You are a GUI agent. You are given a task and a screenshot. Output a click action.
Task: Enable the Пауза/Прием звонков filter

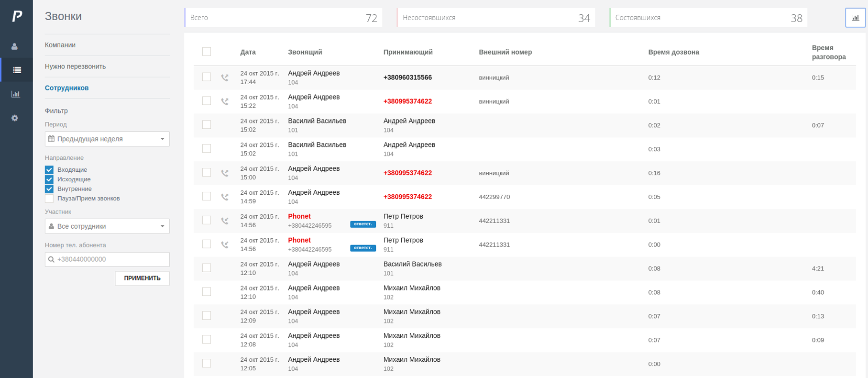pyautogui.click(x=49, y=199)
